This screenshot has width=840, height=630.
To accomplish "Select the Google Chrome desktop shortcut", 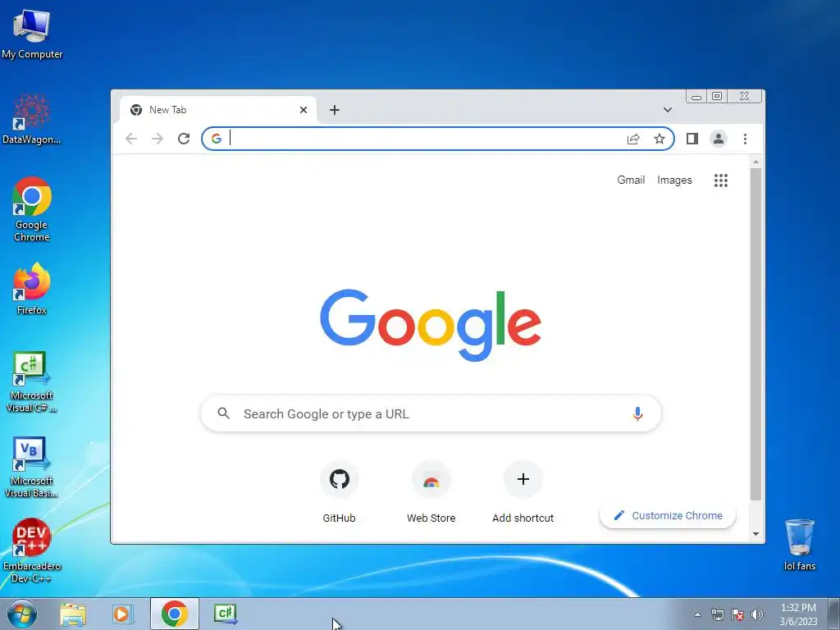I will pos(32,209).
